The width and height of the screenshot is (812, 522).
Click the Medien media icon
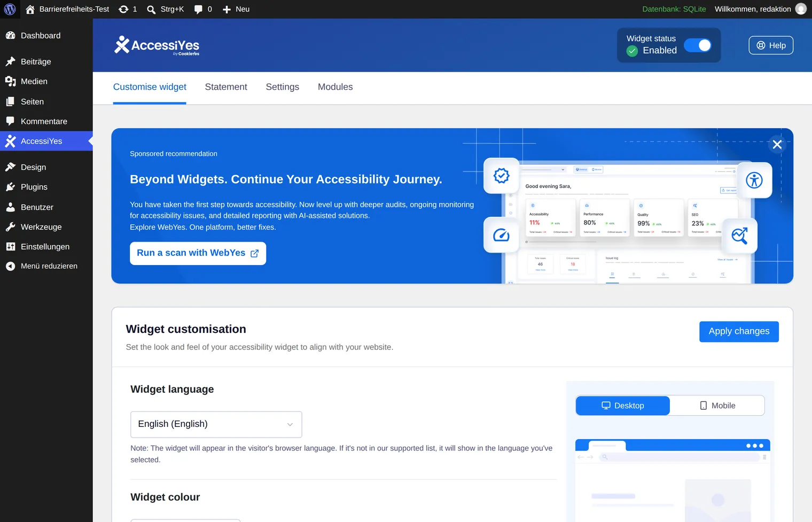[10, 81]
